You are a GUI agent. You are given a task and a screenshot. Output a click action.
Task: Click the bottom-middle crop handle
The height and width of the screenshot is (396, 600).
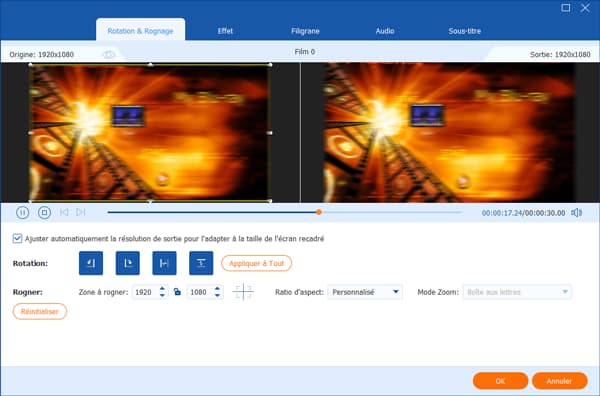pos(150,201)
